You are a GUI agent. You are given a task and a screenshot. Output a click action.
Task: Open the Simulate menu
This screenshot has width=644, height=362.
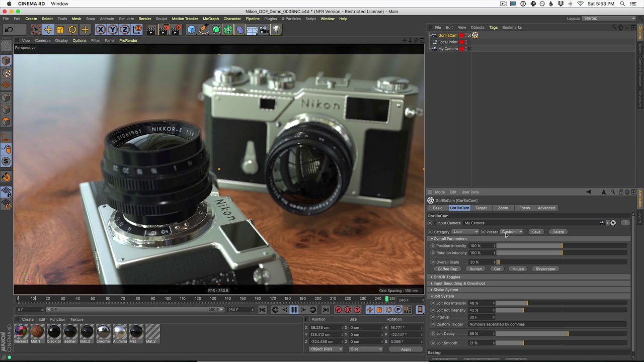[126, 19]
